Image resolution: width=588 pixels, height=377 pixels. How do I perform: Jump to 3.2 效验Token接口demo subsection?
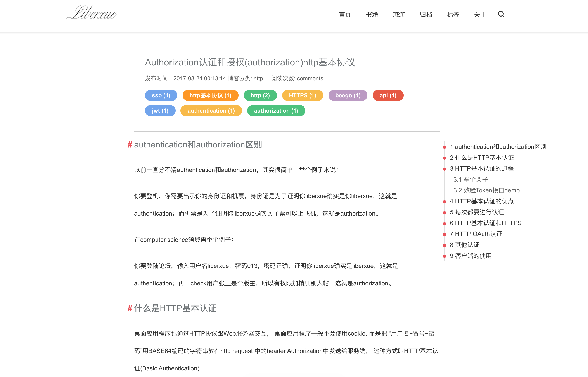coord(486,190)
